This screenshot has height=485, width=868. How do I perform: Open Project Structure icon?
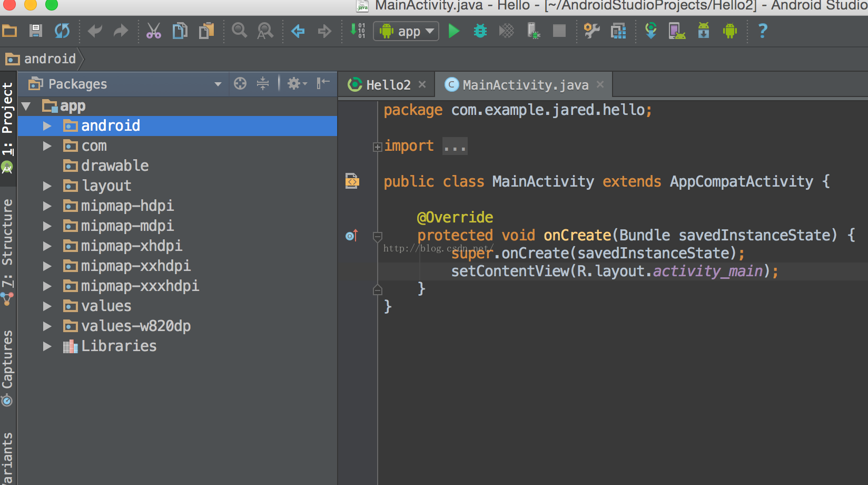(618, 31)
